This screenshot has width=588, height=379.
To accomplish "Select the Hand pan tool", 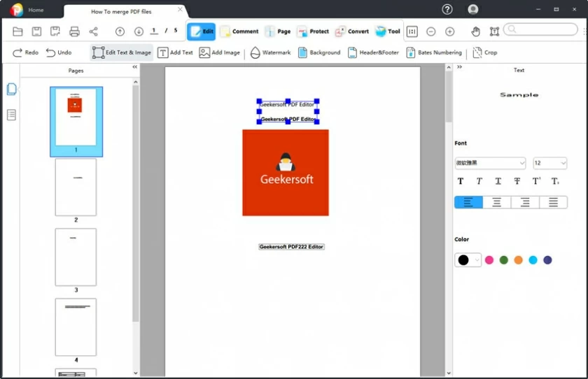I will coord(475,31).
